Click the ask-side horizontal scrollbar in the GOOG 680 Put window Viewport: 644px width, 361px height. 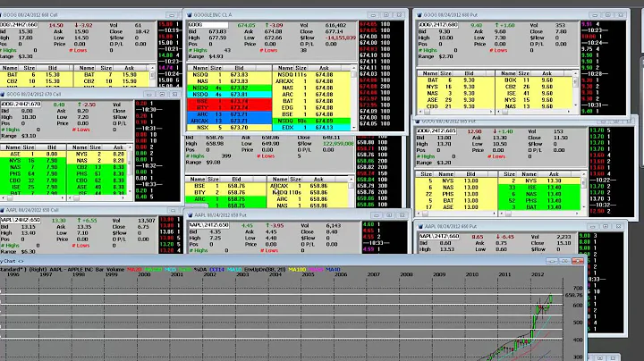coord(534,112)
